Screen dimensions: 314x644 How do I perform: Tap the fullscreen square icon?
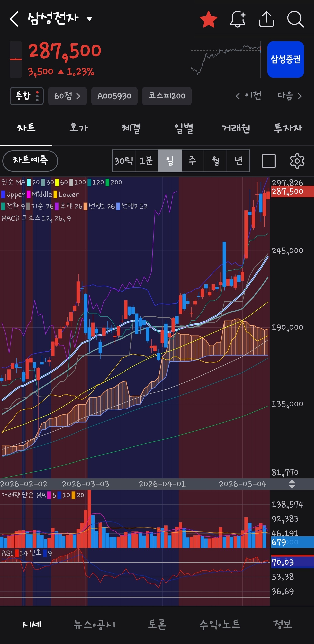(269, 161)
